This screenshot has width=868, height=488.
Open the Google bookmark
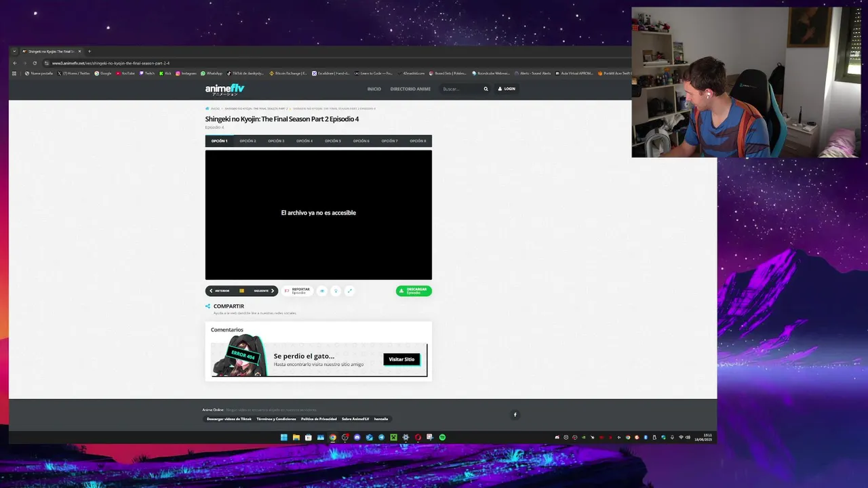103,73
